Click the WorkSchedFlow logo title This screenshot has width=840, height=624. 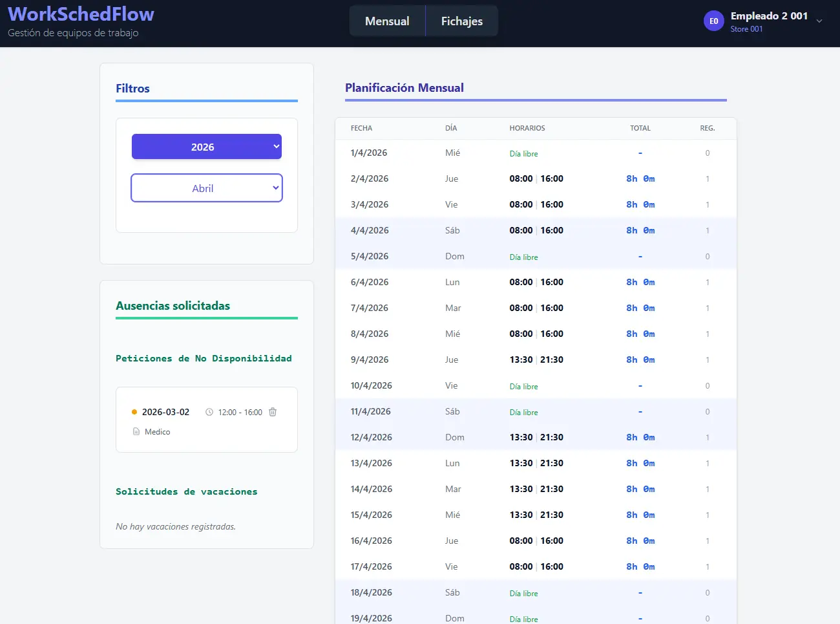81,14
